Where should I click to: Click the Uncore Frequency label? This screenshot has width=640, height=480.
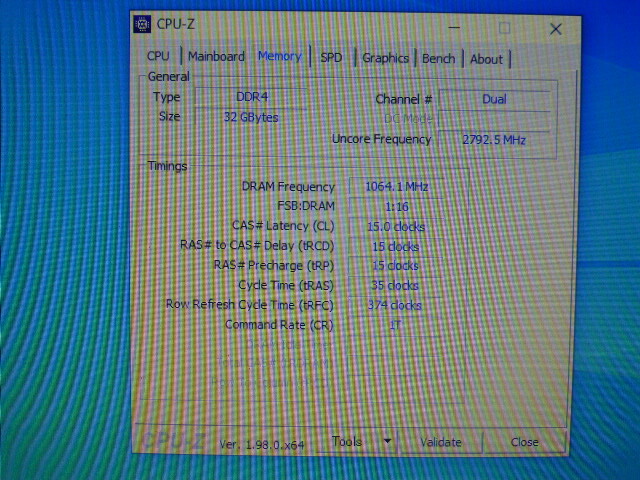coord(382,139)
